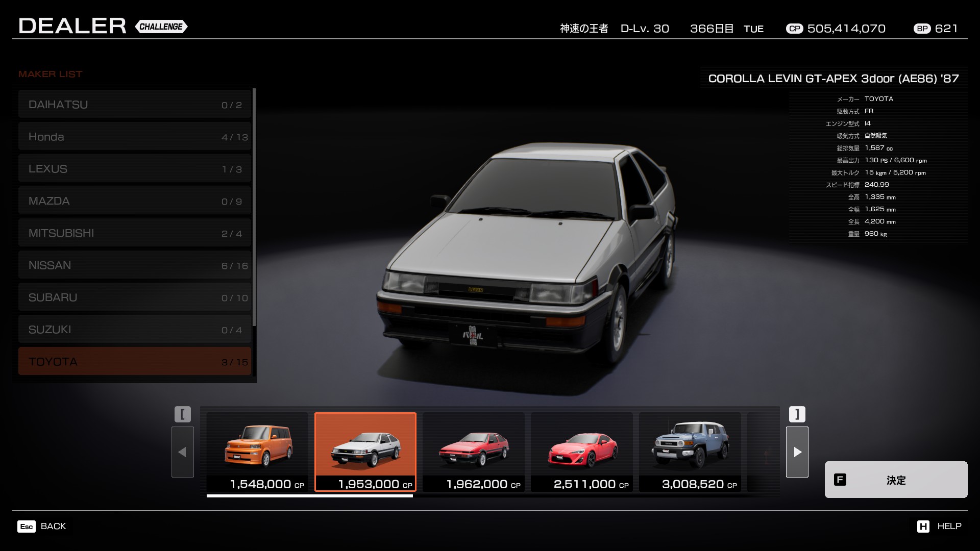Click the H help key icon
The width and height of the screenshot is (980, 551).
[923, 526]
